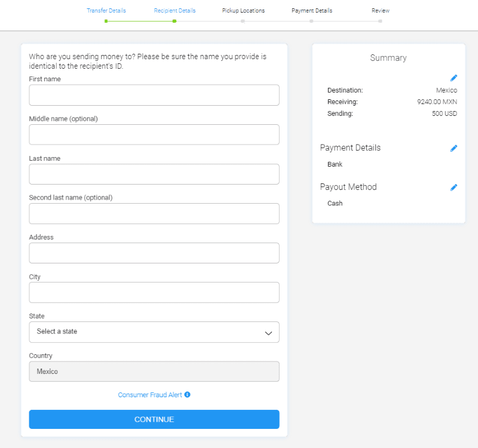
Task: Click the First name input field
Action: (x=154, y=95)
